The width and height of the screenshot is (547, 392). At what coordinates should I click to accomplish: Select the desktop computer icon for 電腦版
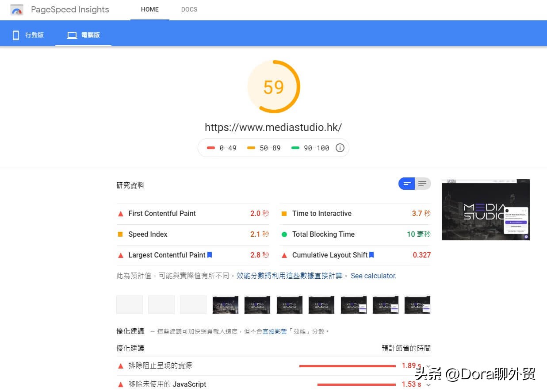(x=72, y=34)
